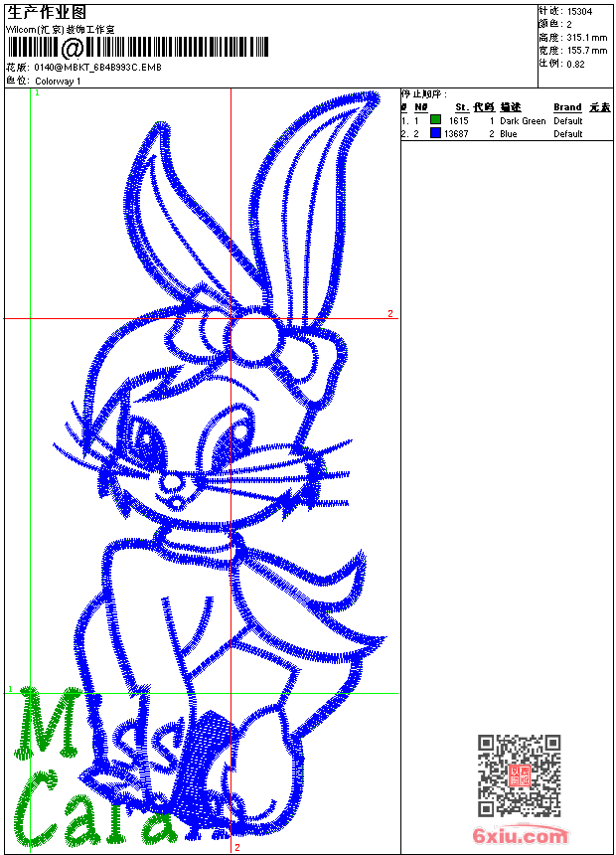This screenshot has width=616, height=855.
Task: Select the '1615' stitch count cell
Action: pos(458,121)
